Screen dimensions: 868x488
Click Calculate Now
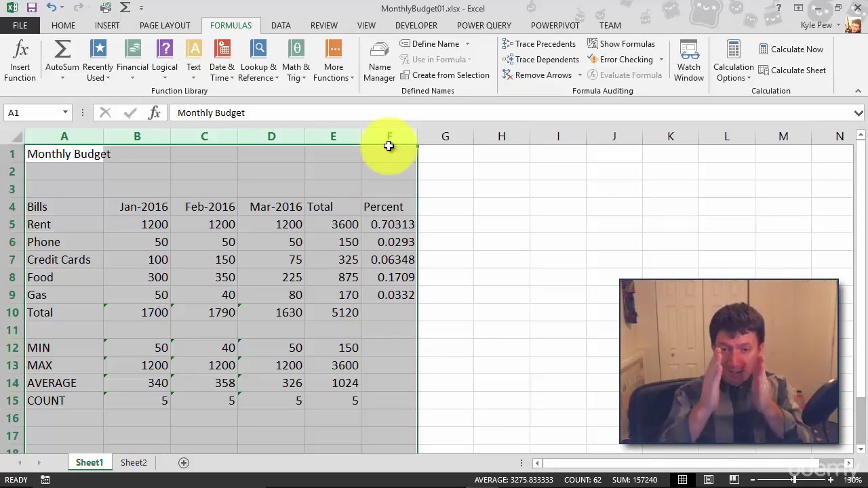point(791,49)
